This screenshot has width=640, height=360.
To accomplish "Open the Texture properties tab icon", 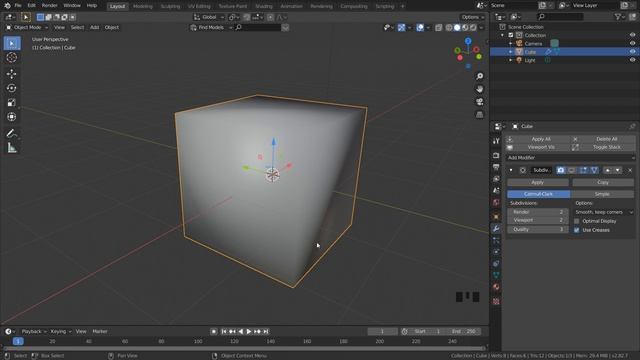I will 496,302.
